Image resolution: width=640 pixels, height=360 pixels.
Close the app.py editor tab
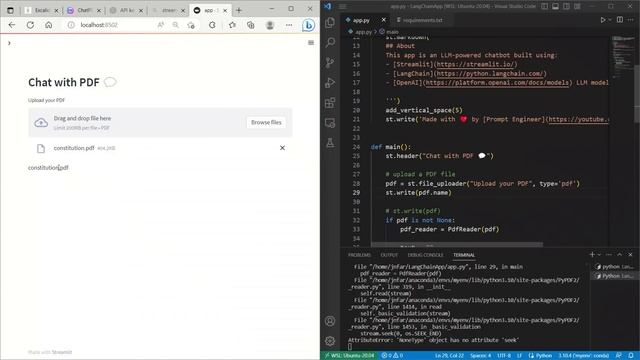tap(383, 20)
